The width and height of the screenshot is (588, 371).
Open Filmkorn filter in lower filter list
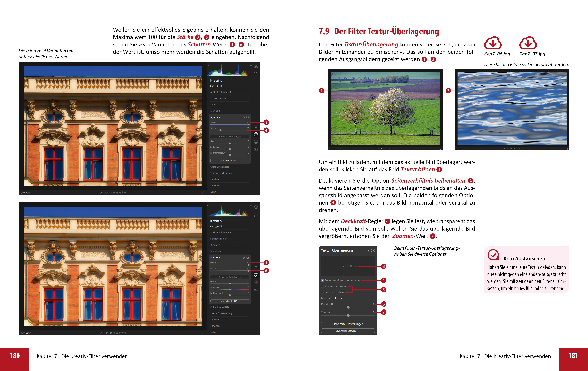pos(215,326)
